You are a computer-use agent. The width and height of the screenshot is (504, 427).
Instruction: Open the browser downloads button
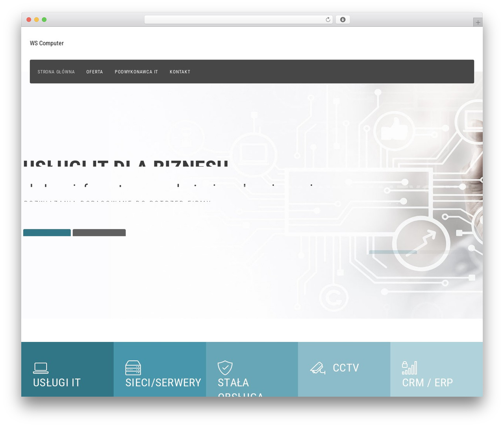[343, 20]
